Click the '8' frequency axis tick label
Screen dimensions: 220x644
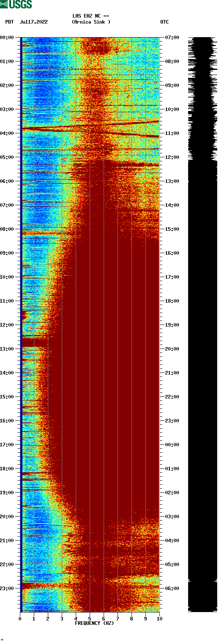tap(132, 619)
